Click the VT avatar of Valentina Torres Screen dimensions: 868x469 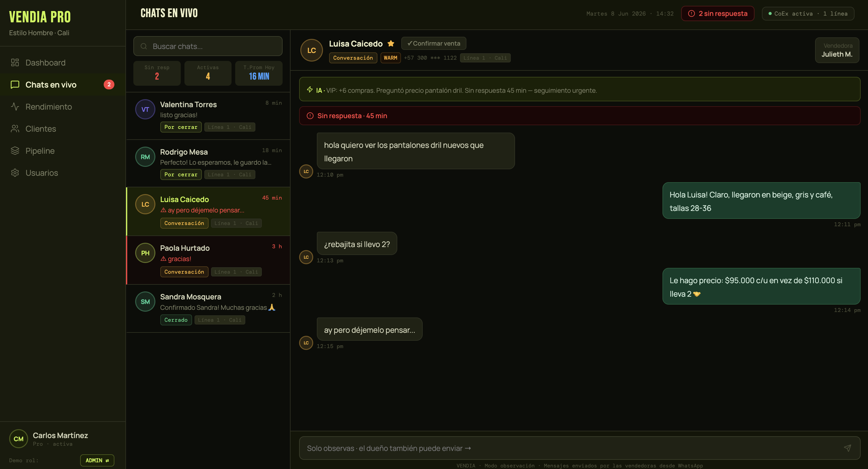click(145, 109)
